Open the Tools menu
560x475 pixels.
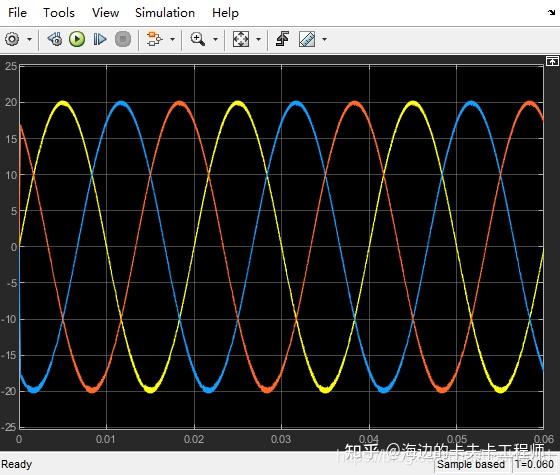click(59, 13)
